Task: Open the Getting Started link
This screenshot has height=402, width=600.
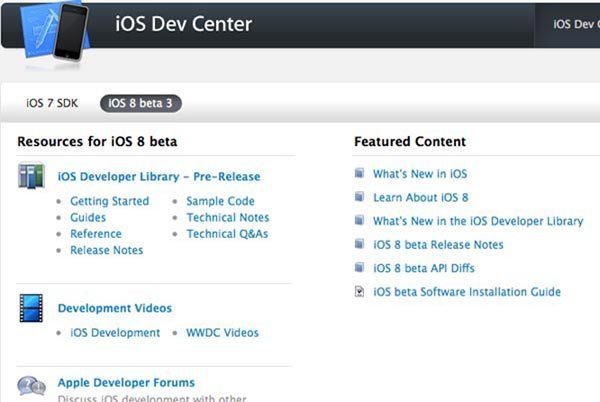Action: tap(109, 201)
